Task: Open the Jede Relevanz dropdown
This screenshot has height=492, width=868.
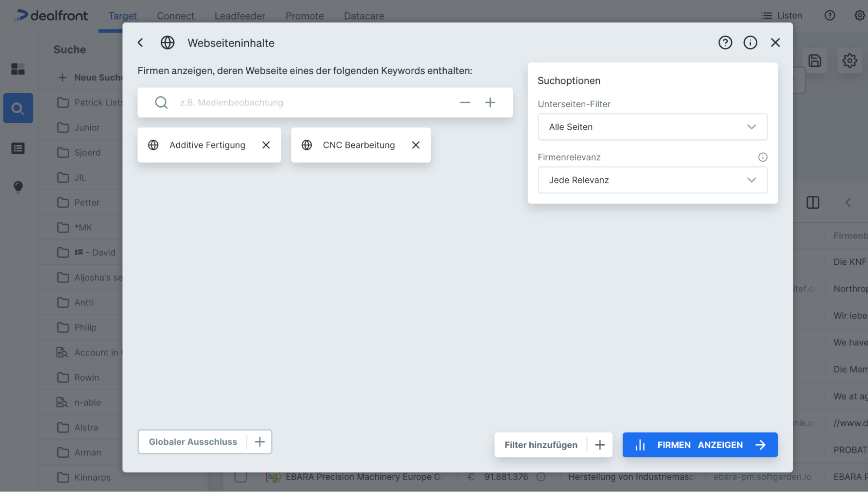Action: click(652, 180)
